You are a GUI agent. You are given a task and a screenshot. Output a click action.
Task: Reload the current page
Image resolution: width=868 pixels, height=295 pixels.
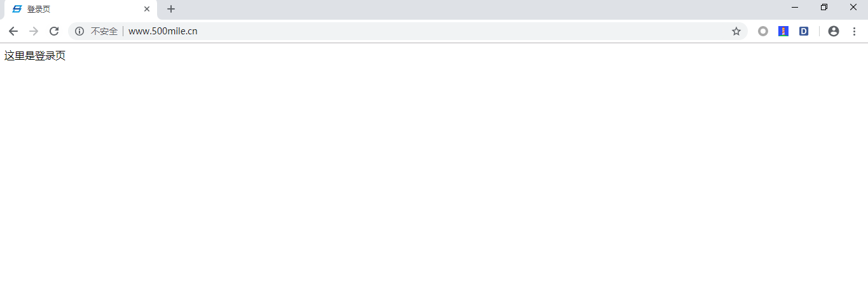click(54, 31)
